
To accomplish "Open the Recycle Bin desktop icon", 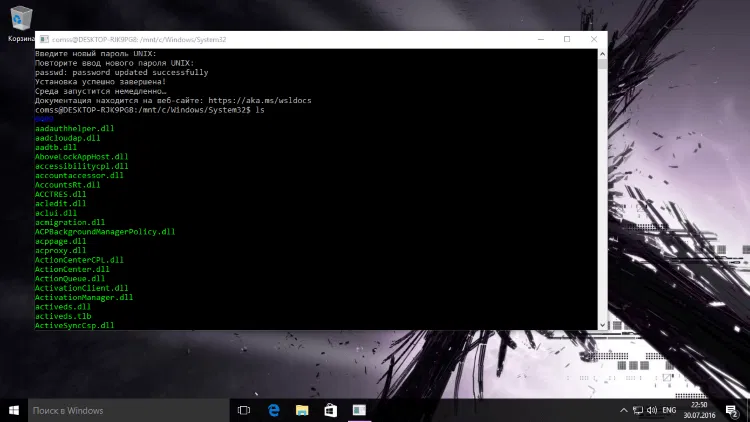I will (21, 23).
